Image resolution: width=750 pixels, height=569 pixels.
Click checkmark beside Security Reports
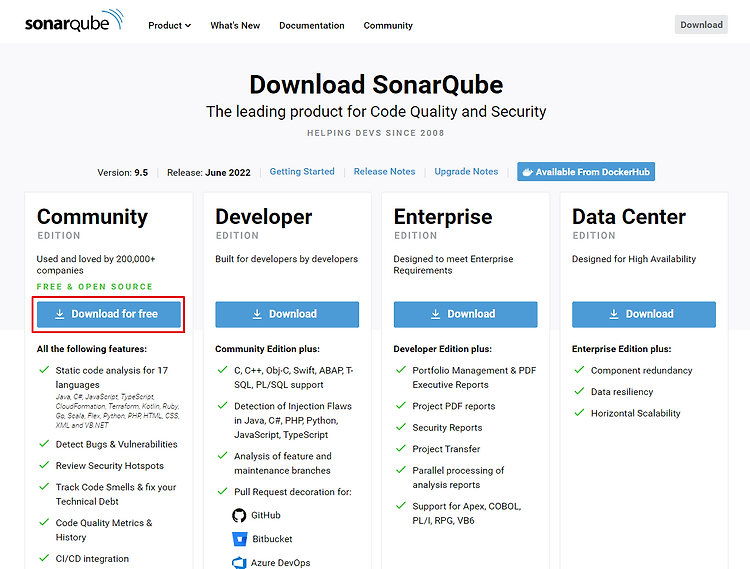coord(401,427)
